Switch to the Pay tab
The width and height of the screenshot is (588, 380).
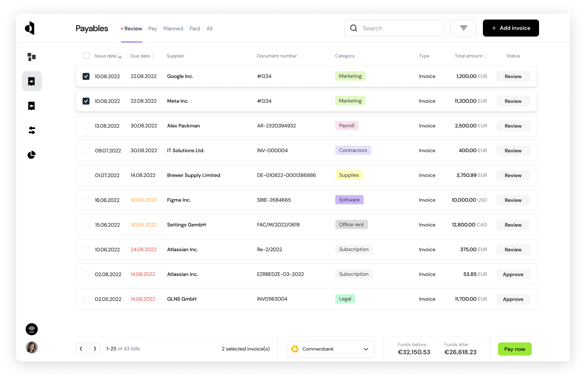(x=152, y=29)
